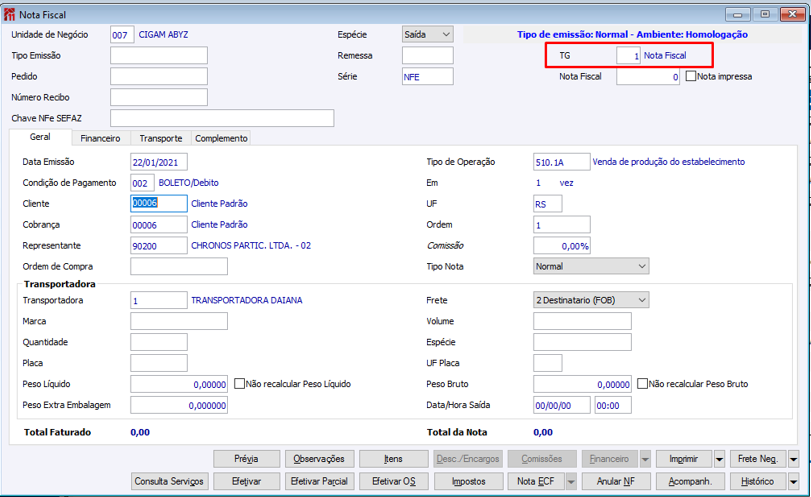Click the Histórico button
Viewport: 811px width, 497px height.
[758, 481]
